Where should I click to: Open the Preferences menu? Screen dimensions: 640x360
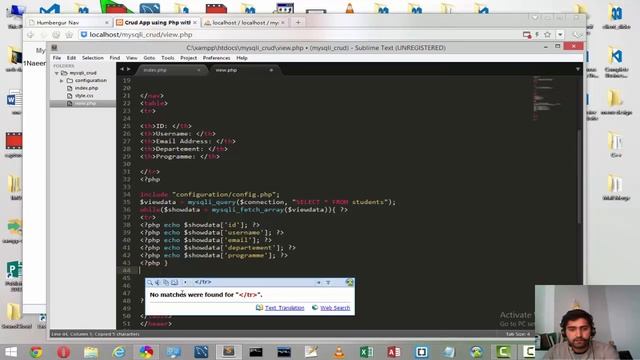point(216,58)
